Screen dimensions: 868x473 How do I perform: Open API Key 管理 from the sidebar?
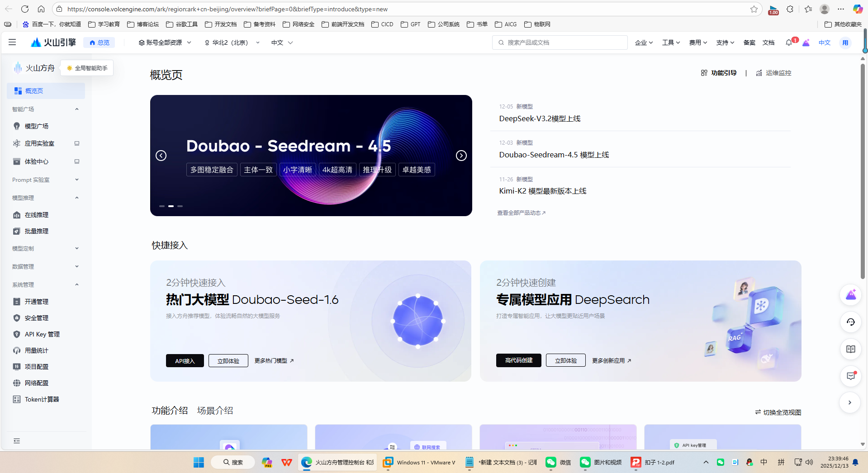pos(42,334)
